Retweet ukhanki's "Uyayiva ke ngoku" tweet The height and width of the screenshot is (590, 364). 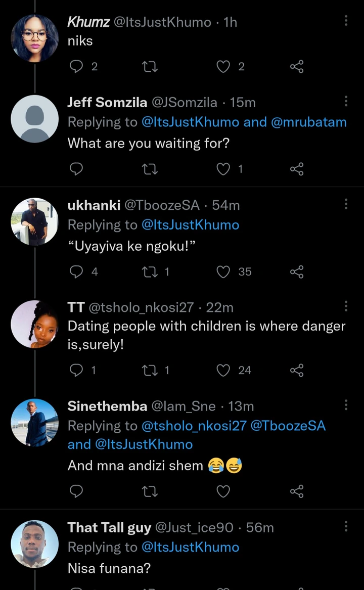point(151,271)
